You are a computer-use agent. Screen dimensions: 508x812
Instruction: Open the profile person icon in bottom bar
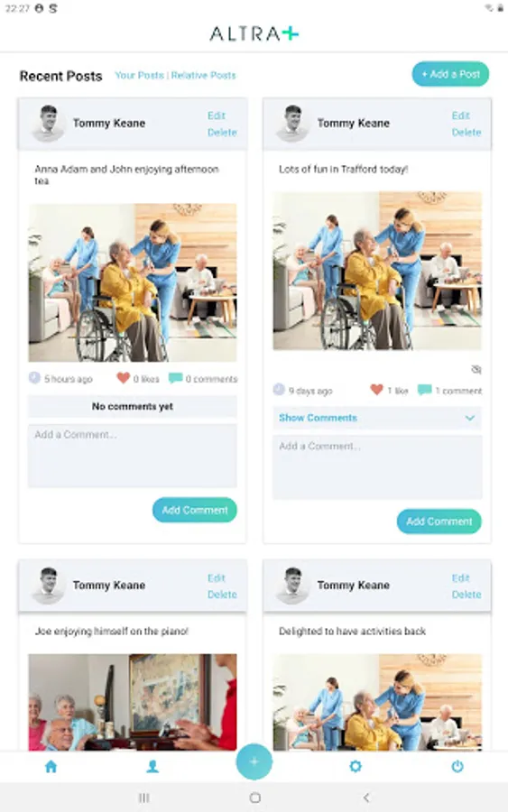pos(152,766)
